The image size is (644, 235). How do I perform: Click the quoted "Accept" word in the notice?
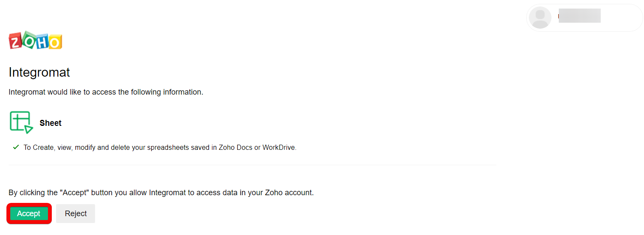[75, 193]
